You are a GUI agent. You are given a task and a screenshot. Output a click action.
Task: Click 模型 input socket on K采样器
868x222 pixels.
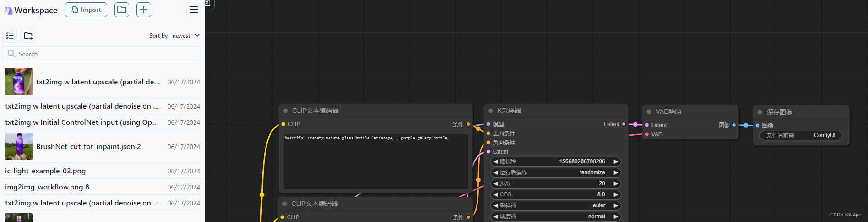(x=488, y=124)
